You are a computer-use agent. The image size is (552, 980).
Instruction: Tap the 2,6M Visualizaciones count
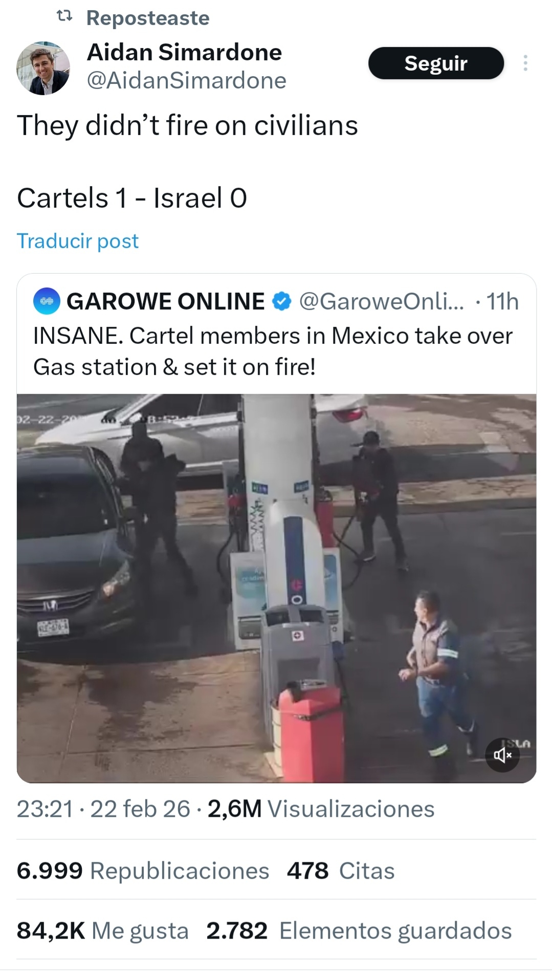(321, 809)
